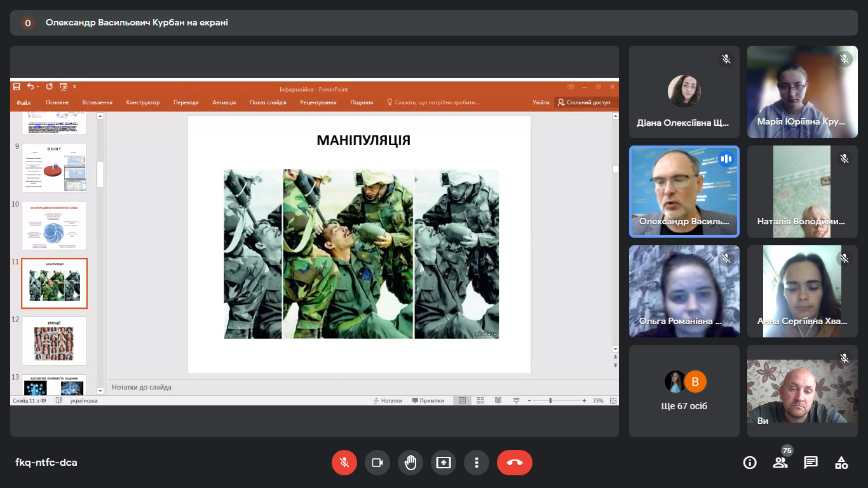Open the activities icon
The width and height of the screenshot is (868, 488).
[841, 463]
